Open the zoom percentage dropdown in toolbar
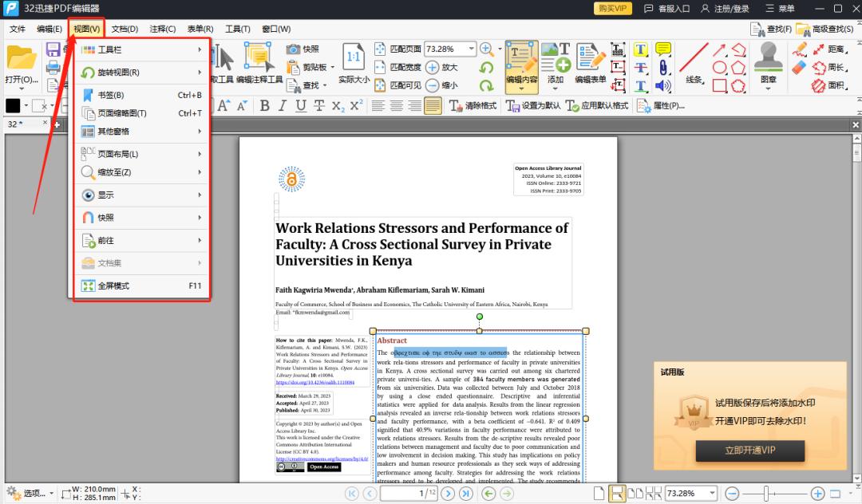Viewport: 862px width, 504px height. (x=471, y=49)
